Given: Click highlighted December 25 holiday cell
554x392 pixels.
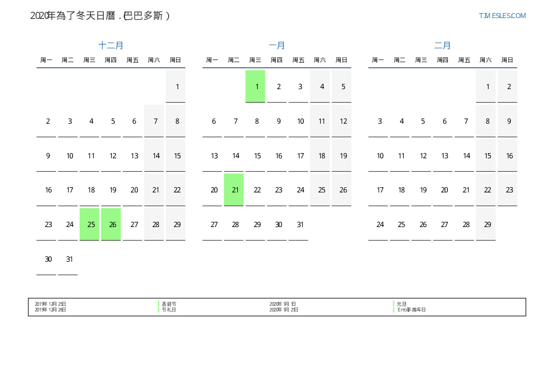Looking at the screenshot, I should (90, 224).
